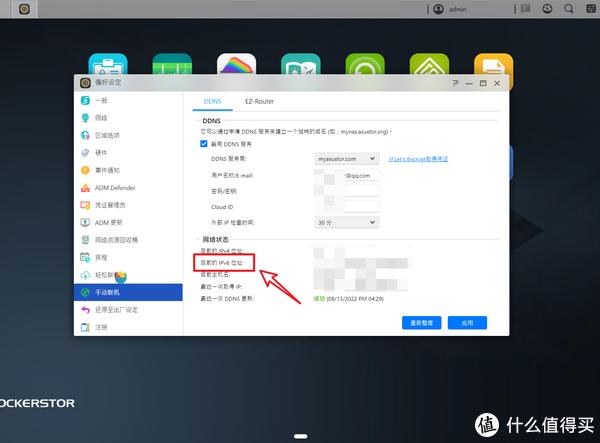The image size is (600, 443).
Task: Click the username/E-mail input field
Action: click(347, 176)
